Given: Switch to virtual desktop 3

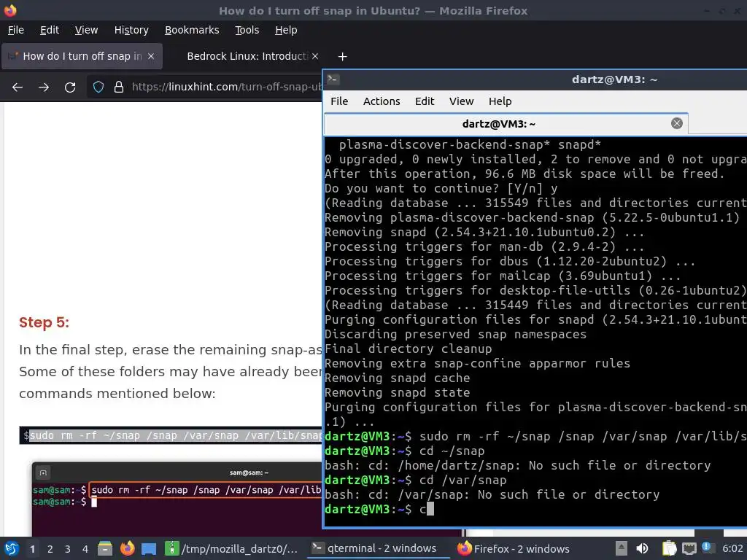Looking at the screenshot, I should [x=68, y=549].
